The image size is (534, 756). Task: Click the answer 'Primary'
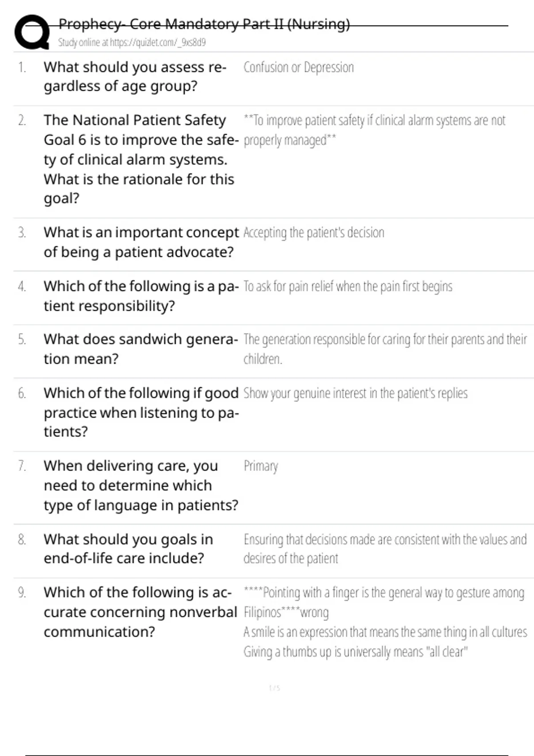coord(260,466)
